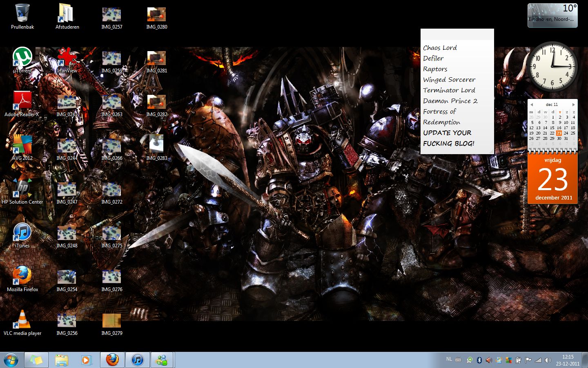
Task: Select the IMG_0279 image thumbnail
Action: [111, 321]
